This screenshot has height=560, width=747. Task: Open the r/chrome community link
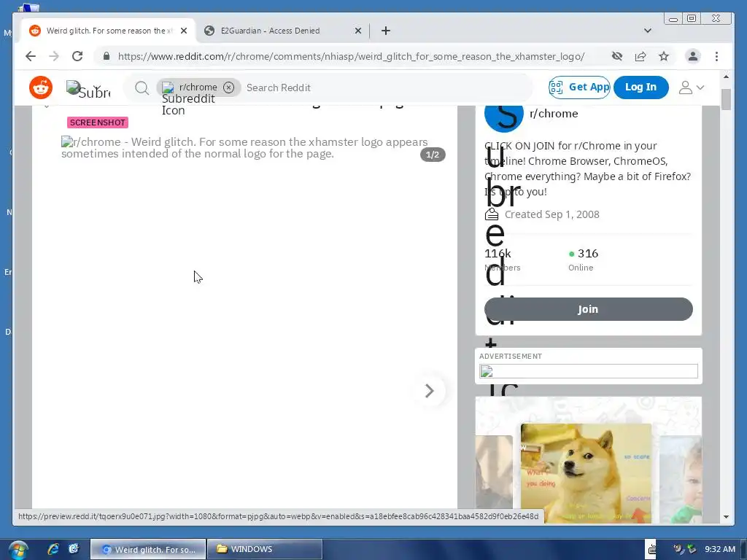point(554,113)
